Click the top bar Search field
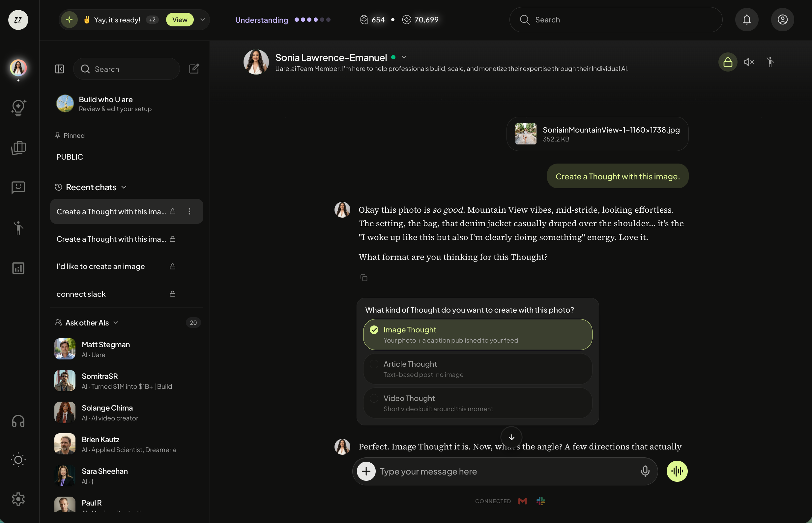The height and width of the screenshot is (523, 812). coord(616,20)
